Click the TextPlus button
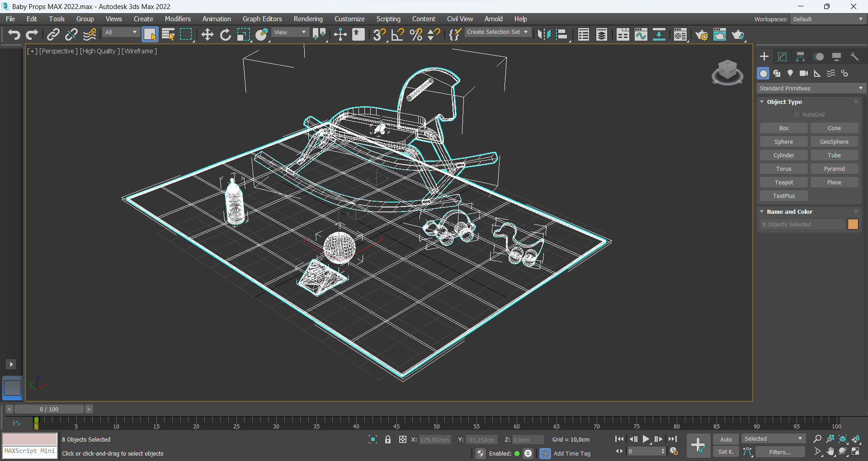The image size is (868, 461). click(783, 196)
